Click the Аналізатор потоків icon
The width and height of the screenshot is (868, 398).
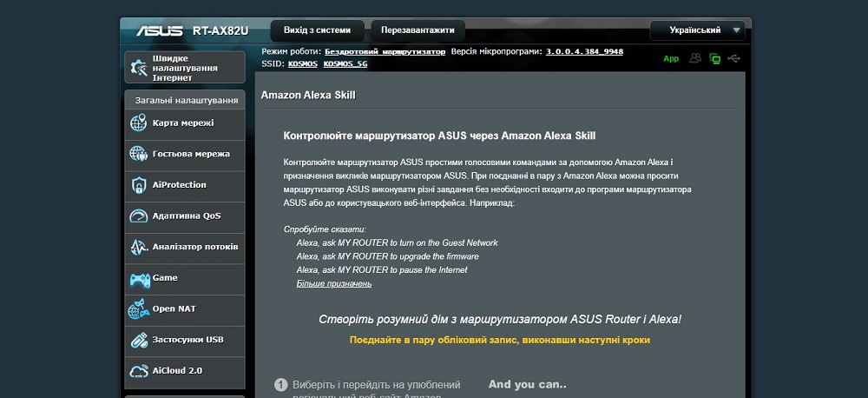pos(138,247)
